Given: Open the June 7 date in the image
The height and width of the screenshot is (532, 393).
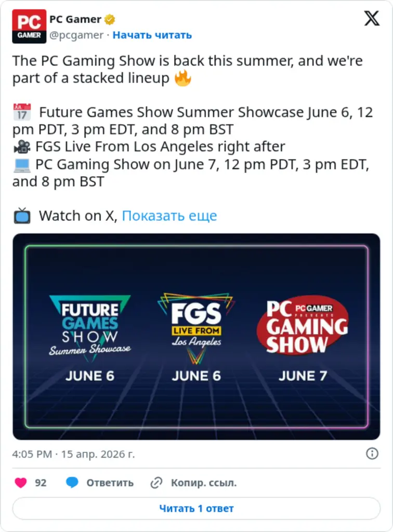Looking at the screenshot, I should [303, 376].
